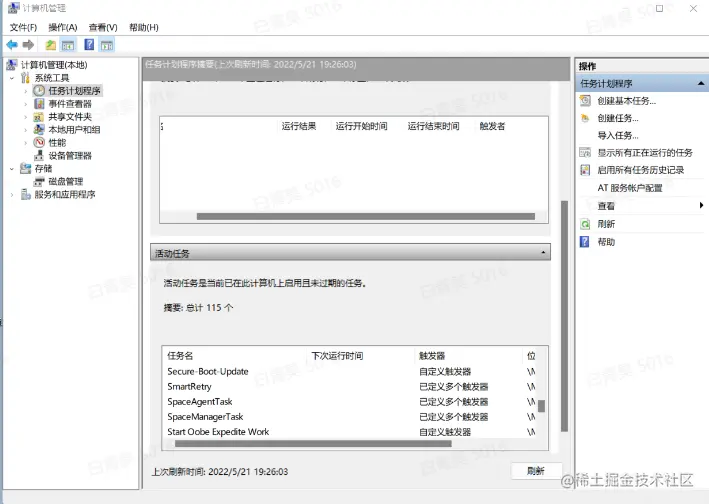
Task: Click the active tasks list vertical scrollbar thumb
Action: click(x=541, y=406)
